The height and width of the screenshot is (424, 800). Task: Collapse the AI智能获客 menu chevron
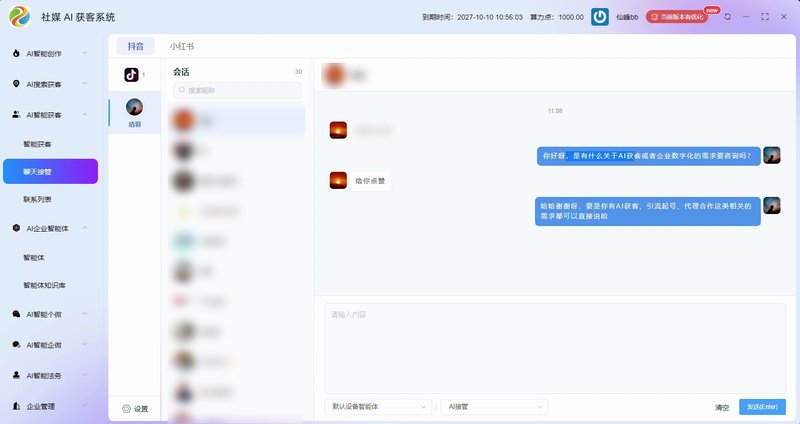point(85,114)
